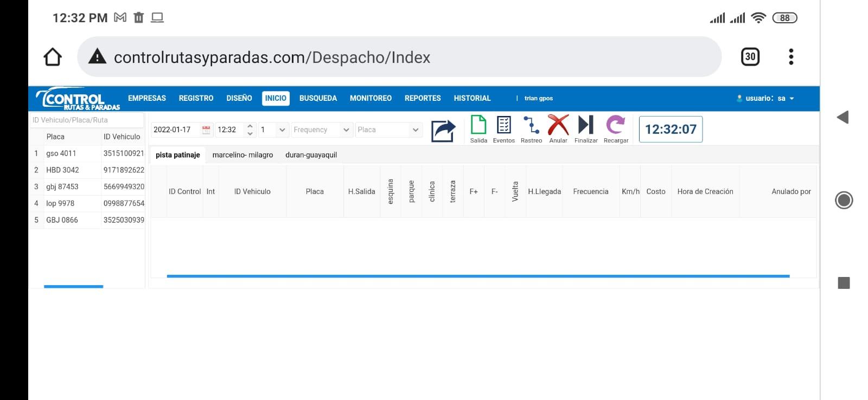
Task: Switch to the duran-guayaquil tab
Action: tap(311, 154)
